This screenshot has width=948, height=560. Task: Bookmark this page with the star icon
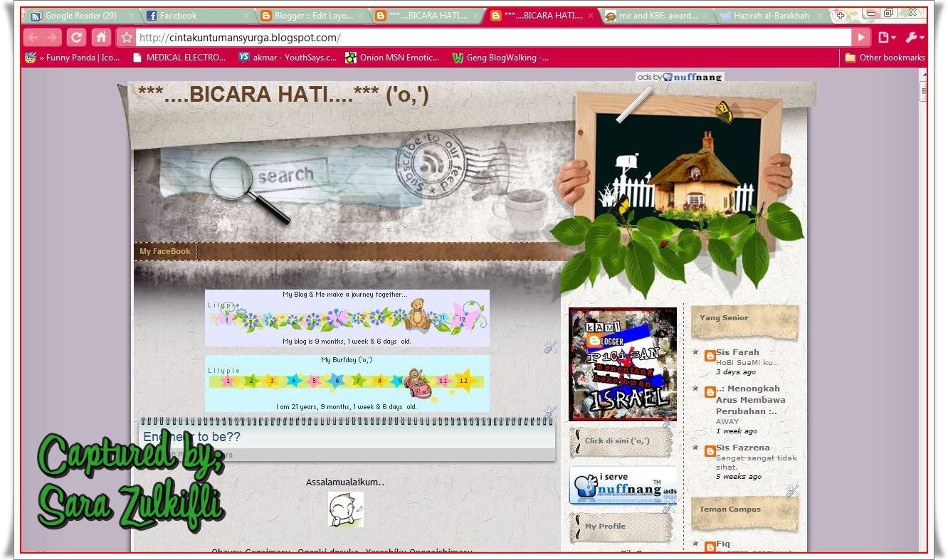[126, 38]
